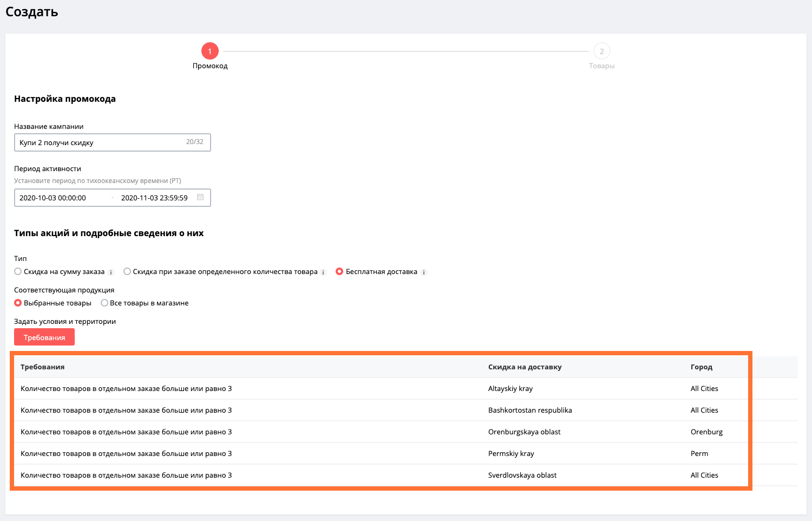This screenshot has height=521, width=812.
Task: Show info icon for quantity-based discount
Action: click(323, 272)
